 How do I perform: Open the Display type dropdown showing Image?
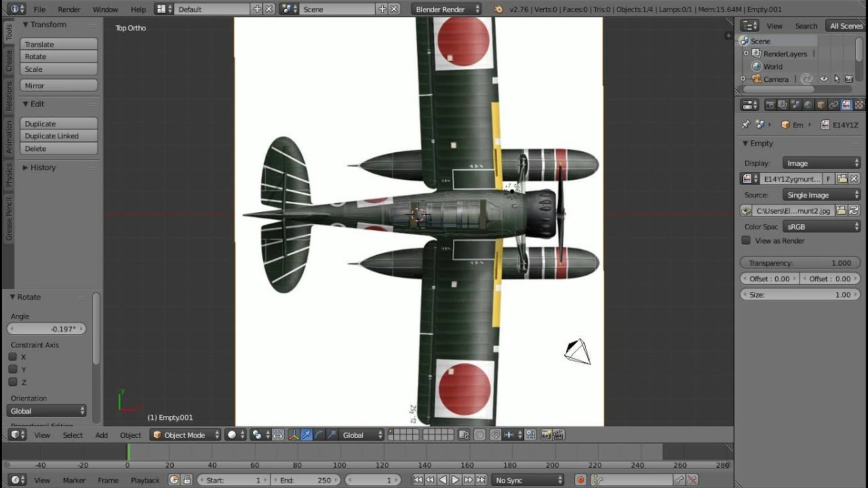pos(822,163)
